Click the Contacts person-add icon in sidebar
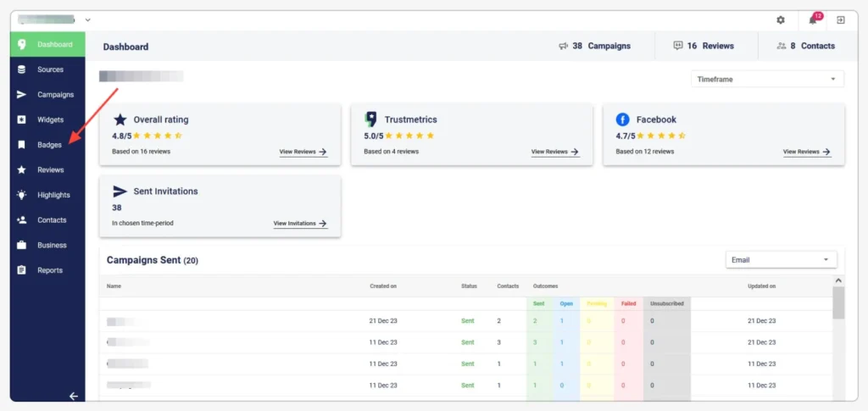868x411 pixels. (21, 220)
